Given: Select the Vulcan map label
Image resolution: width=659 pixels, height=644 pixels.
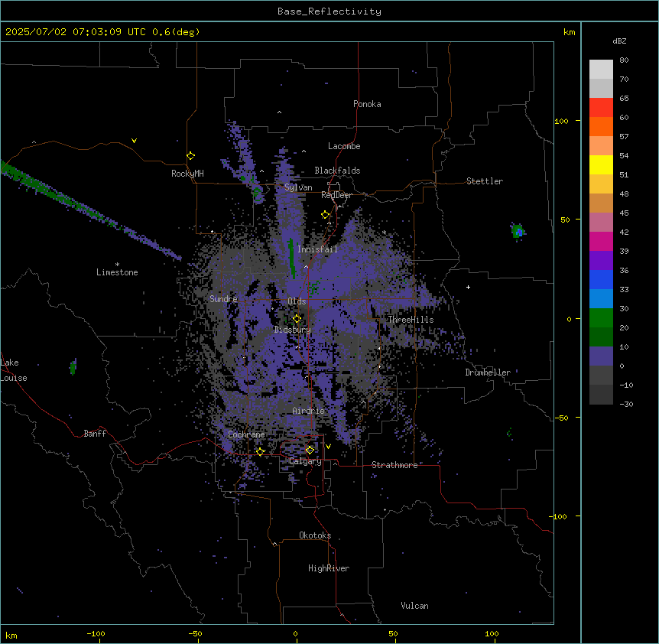Looking at the screenshot, I should (x=415, y=606).
